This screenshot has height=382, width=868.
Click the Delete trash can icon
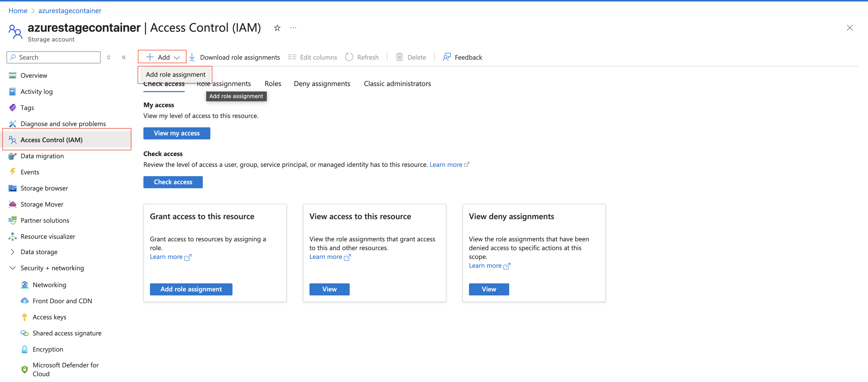point(399,57)
